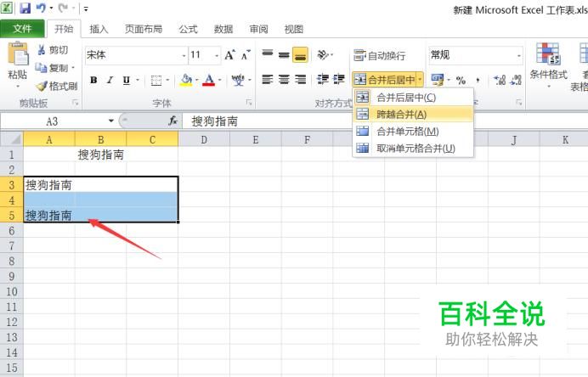Click the borders icon

(x=156, y=80)
